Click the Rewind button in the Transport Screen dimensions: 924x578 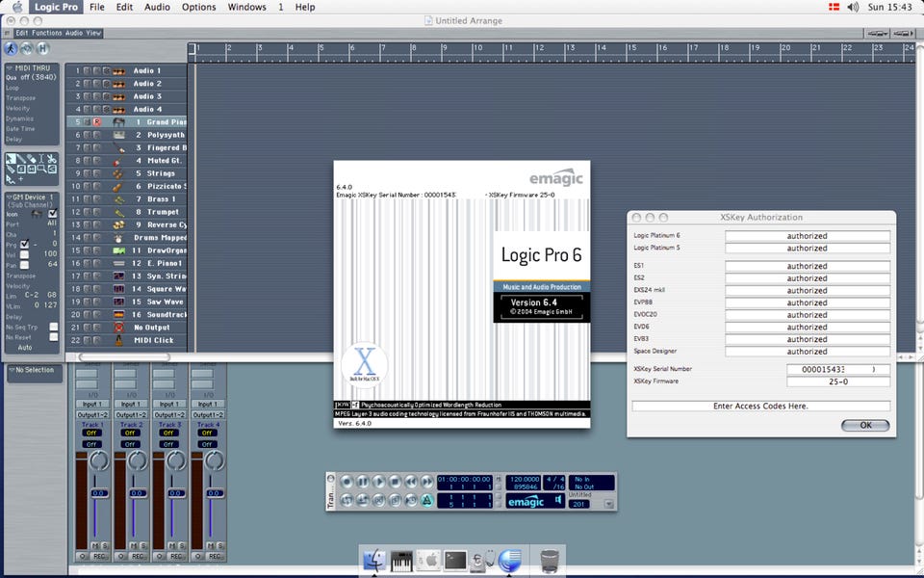click(x=411, y=482)
